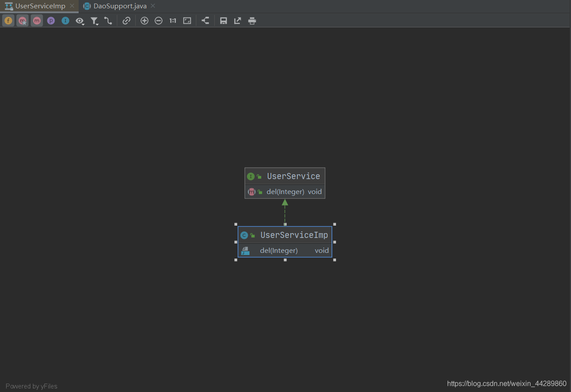Viewport: 571px width, 392px height.
Task: Zoom in with the plus icon
Action: [x=145, y=21]
